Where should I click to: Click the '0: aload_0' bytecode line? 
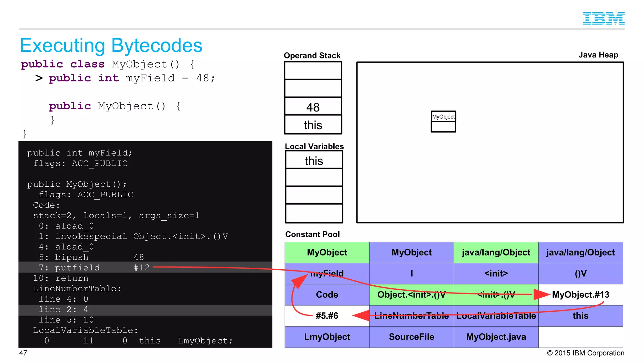[66, 226]
